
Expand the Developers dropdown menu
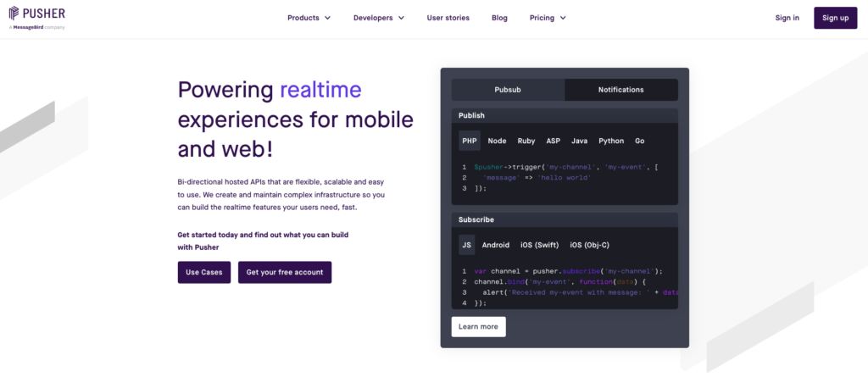pyautogui.click(x=379, y=18)
